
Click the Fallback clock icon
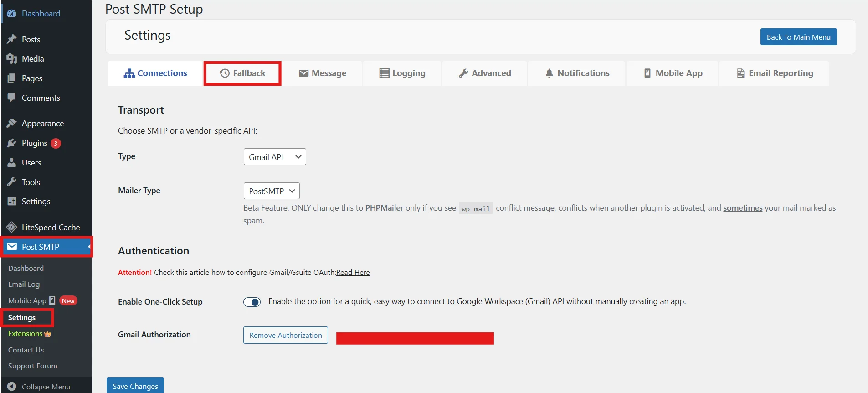click(225, 73)
